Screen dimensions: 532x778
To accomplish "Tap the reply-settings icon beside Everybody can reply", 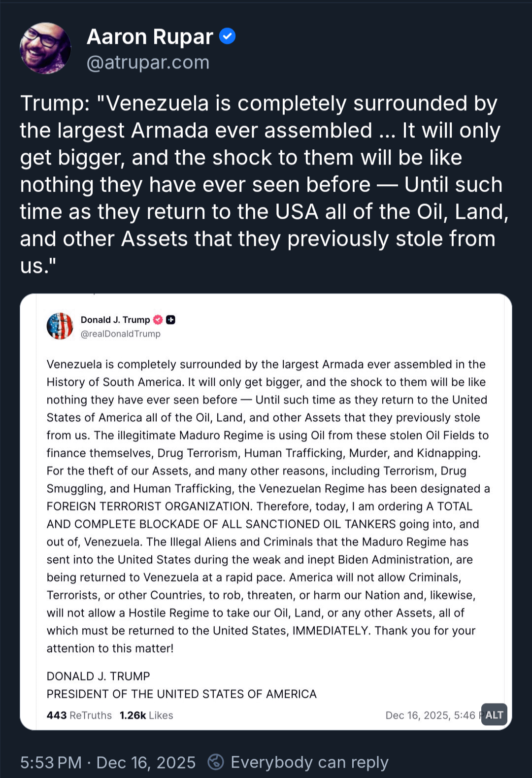I will (216, 762).
